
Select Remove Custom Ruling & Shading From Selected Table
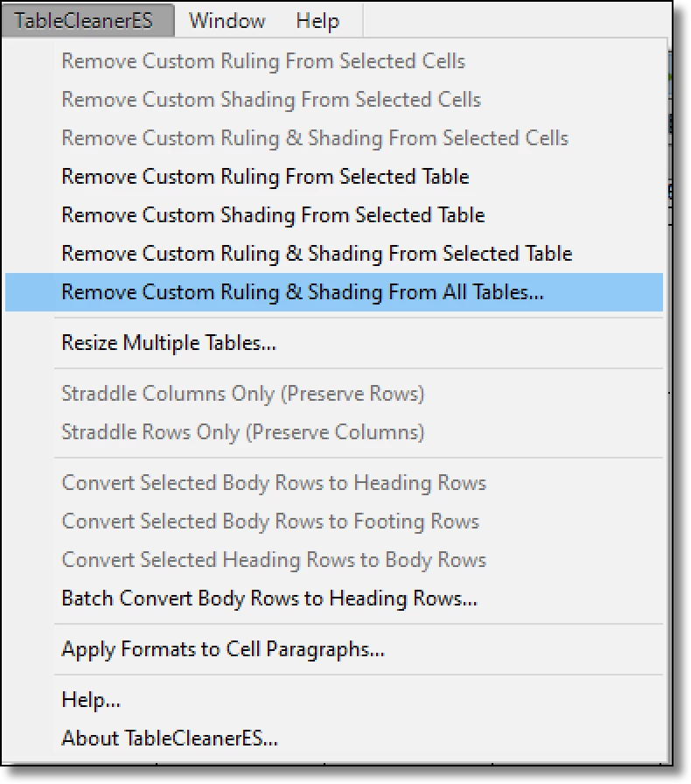point(334,254)
